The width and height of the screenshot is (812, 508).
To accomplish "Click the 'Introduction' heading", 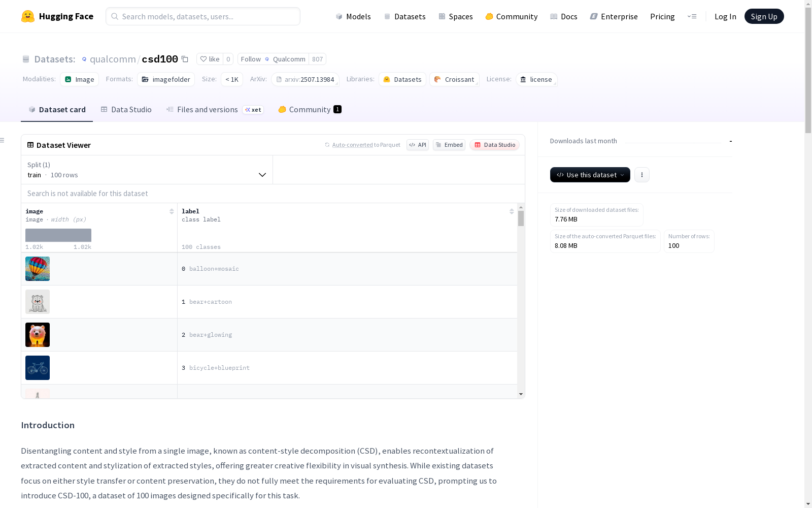I will (48, 425).
